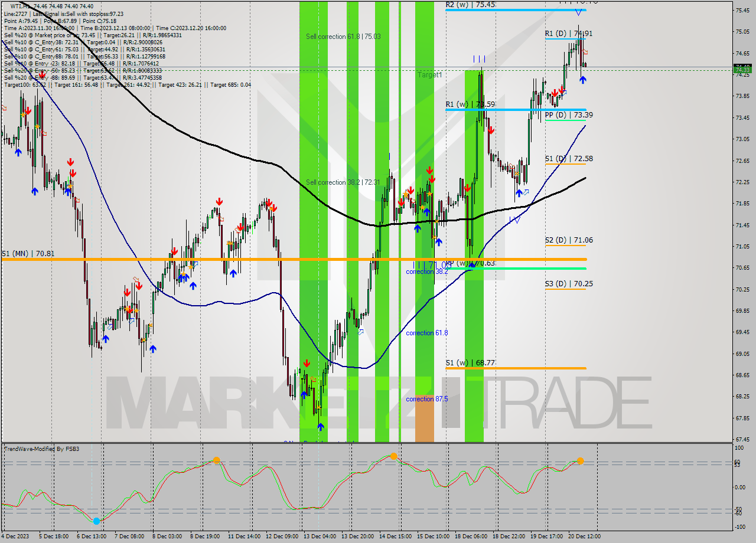Click the 'R1 (D) | 74.91' resistance label
The height and width of the screenshot is (543, 756).
point(569,34)
